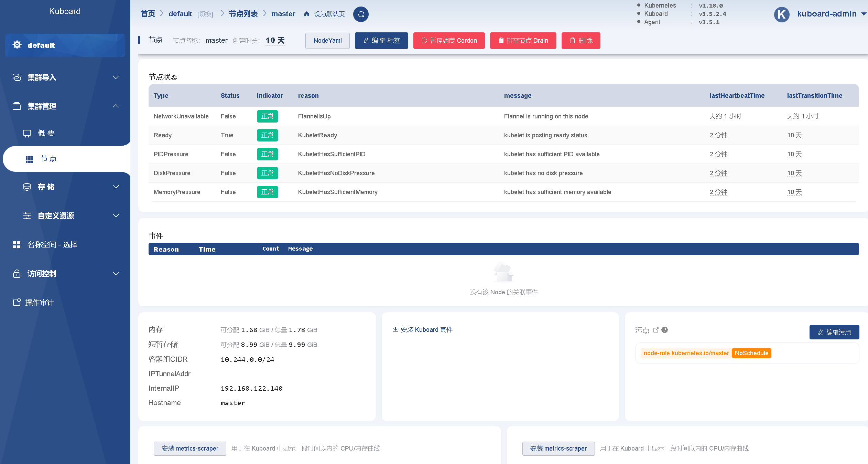Click the 排空节点 Drain button
The height and width of the screenshot is (464, 868).
pyautogui.click(x=523, y=41)
